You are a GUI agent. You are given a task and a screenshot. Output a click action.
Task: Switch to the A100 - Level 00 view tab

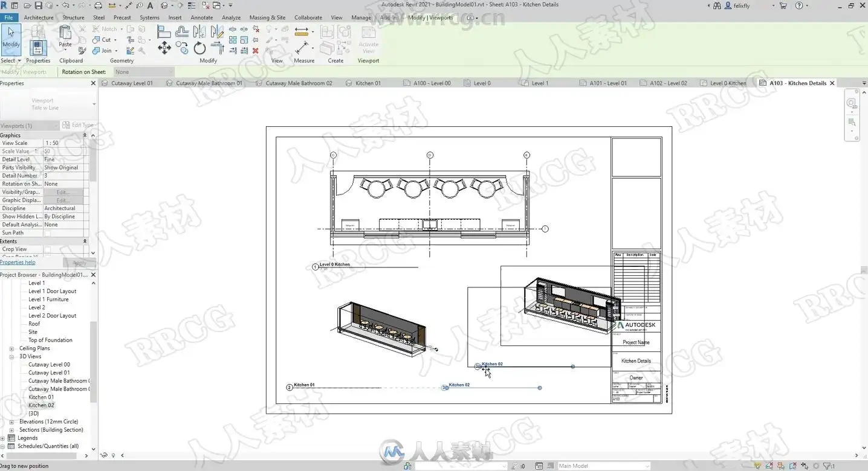[x=432, y=83]
